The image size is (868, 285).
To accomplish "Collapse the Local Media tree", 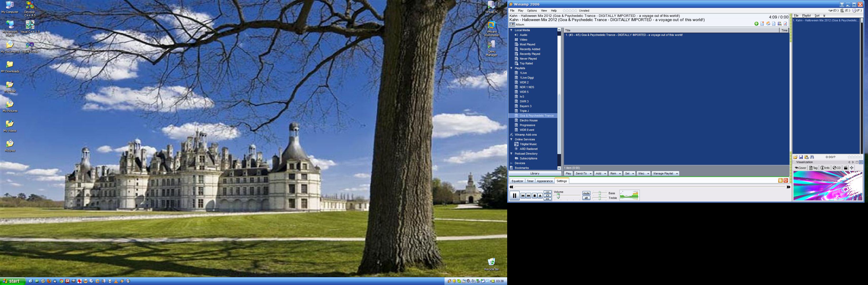I will pyautogui.click(x=511, y=30).
